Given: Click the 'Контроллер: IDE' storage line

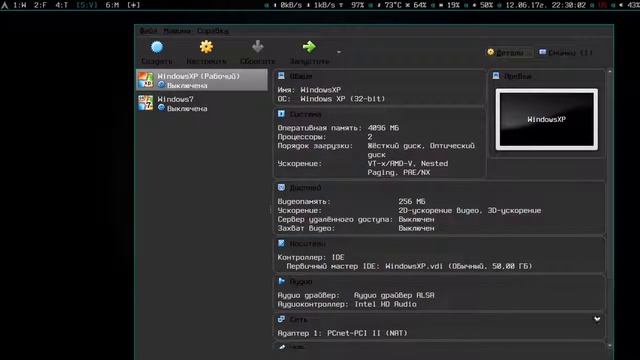Looking at the screenshot, I should 311,258.
